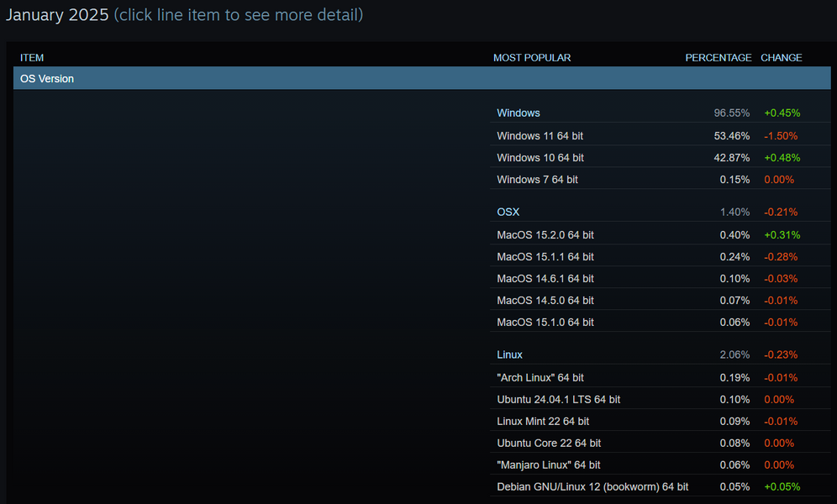Select the "Arch Linux" 64 bit row
The image size is (837, 504).
540,378
